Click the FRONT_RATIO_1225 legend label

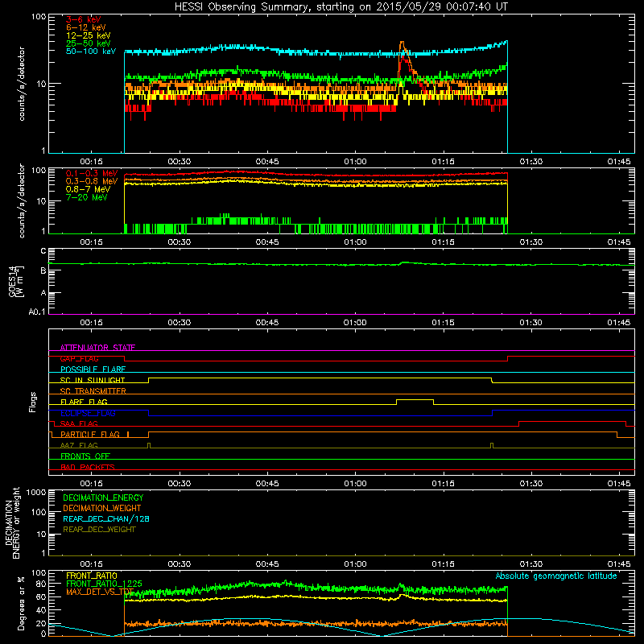click(104, 584)
